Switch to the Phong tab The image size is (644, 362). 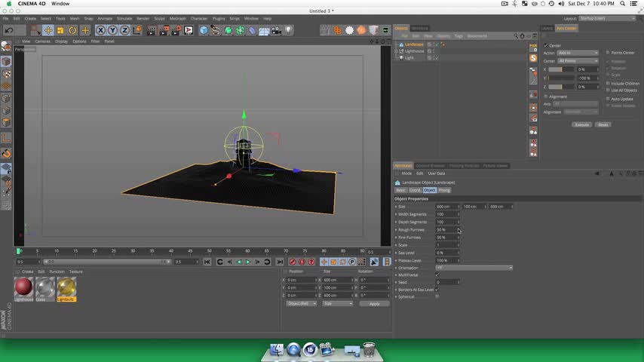[x=445, y=190]
